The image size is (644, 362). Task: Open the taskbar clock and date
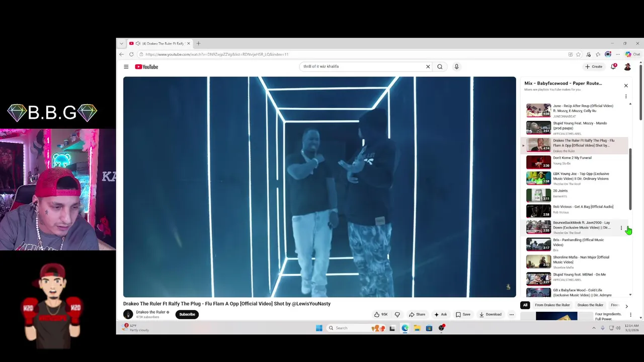[632, 328]
